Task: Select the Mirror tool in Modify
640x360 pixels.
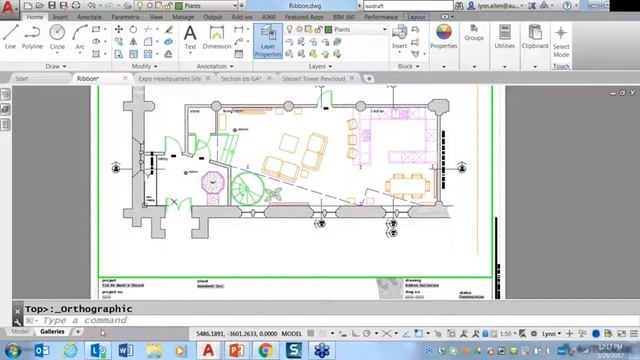Action: pyautogui.click(x=133, y=42)
